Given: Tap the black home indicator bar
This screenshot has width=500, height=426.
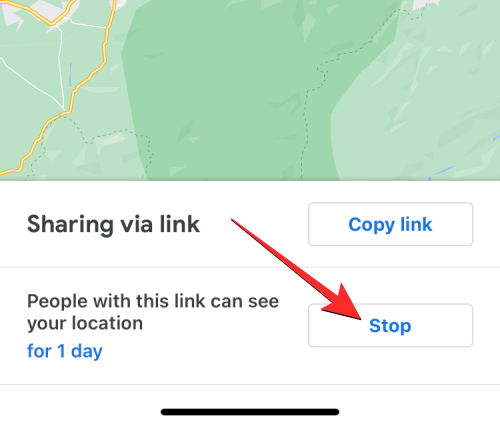Looking at the screenshot, I should [x=250, y=412].
